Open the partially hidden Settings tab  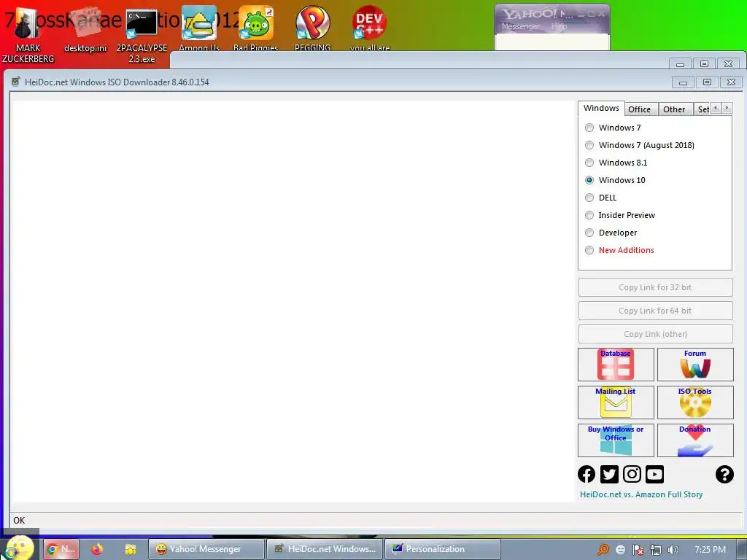point(703,109)
